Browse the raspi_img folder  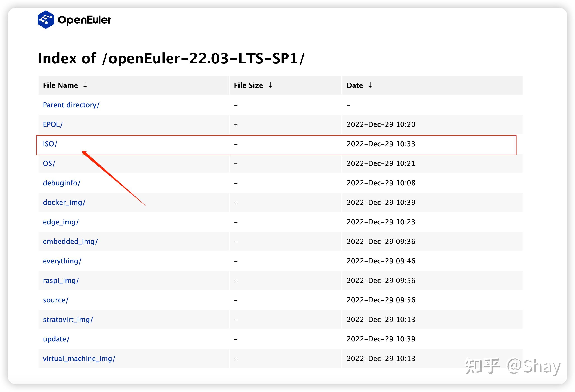[61, 280]
